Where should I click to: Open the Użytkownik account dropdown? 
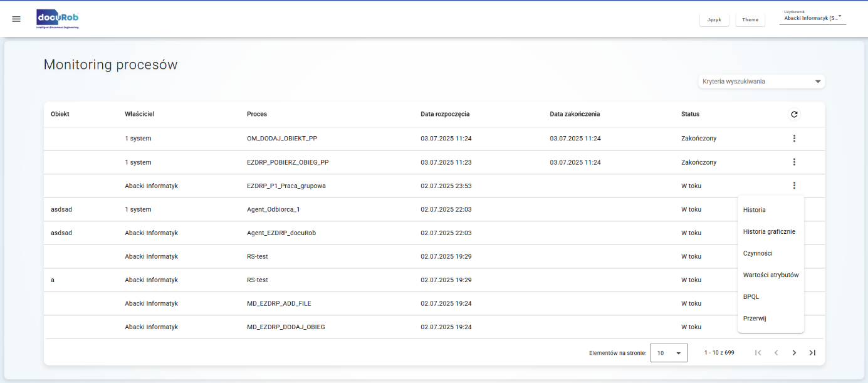click(x=812, y=18)
